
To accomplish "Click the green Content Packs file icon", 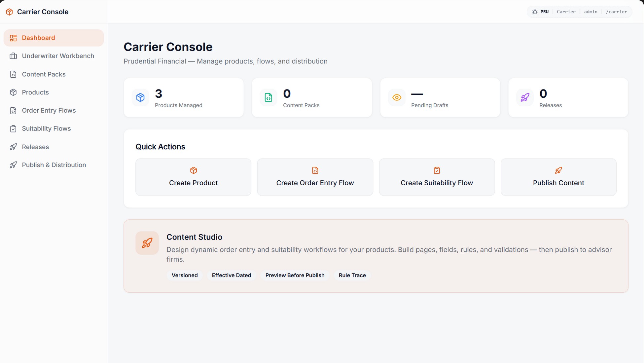I will point(268,97).
